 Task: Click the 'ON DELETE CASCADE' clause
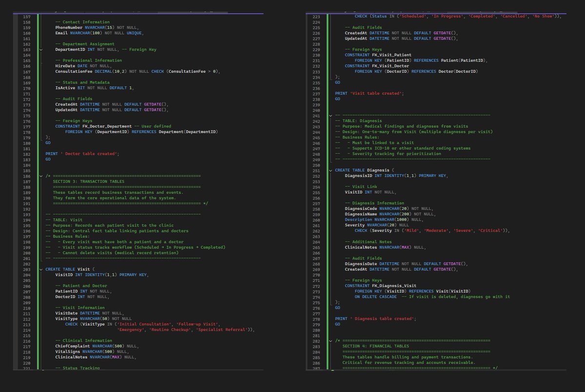[376, 296]
